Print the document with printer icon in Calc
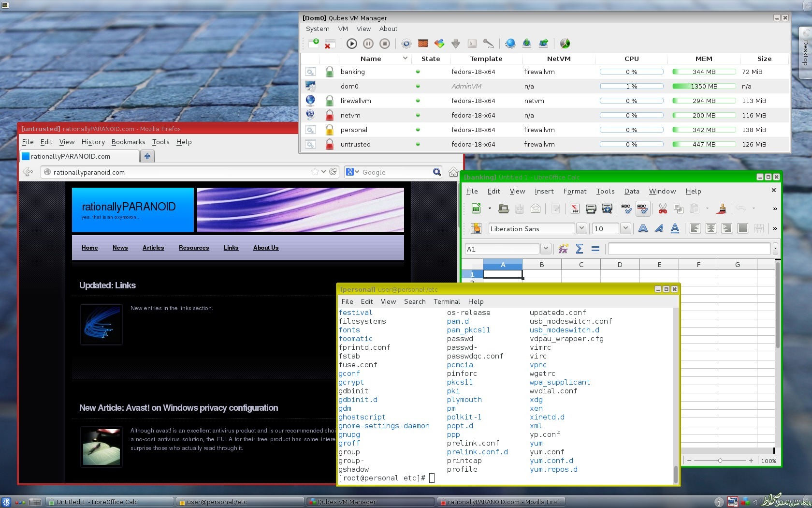 tap(591, 209)
